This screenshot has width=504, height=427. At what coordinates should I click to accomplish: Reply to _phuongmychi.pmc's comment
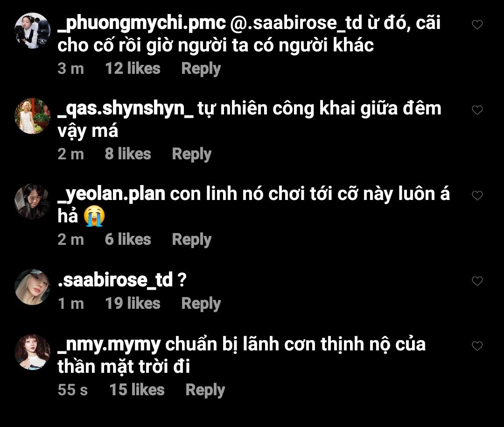click(x=201, y=69)
